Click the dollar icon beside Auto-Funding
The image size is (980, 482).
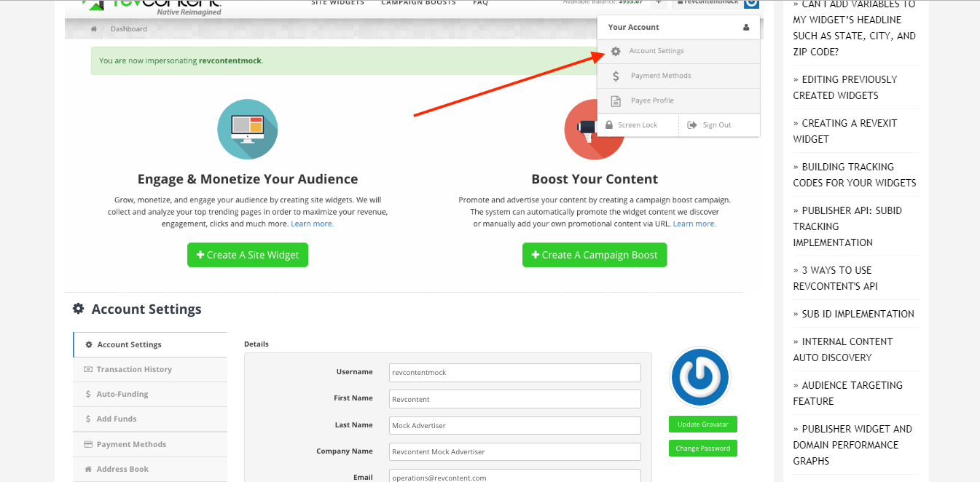(88, 394)
